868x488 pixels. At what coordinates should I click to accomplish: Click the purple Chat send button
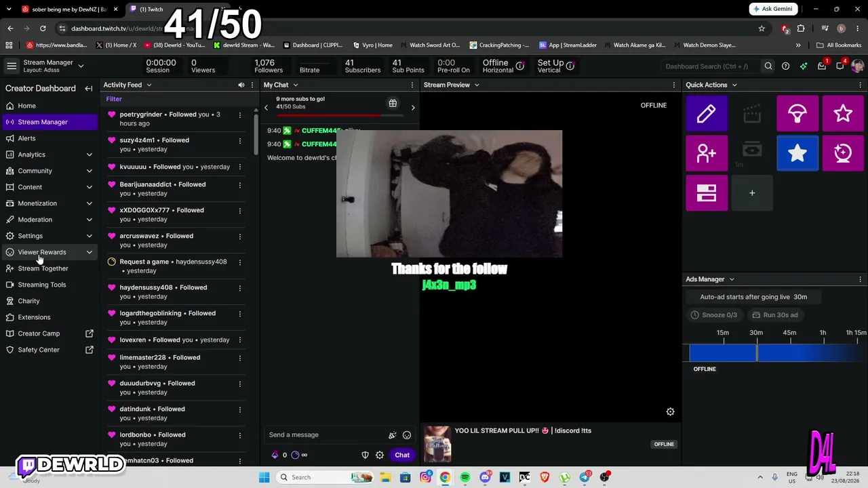[x=402, y=455]
